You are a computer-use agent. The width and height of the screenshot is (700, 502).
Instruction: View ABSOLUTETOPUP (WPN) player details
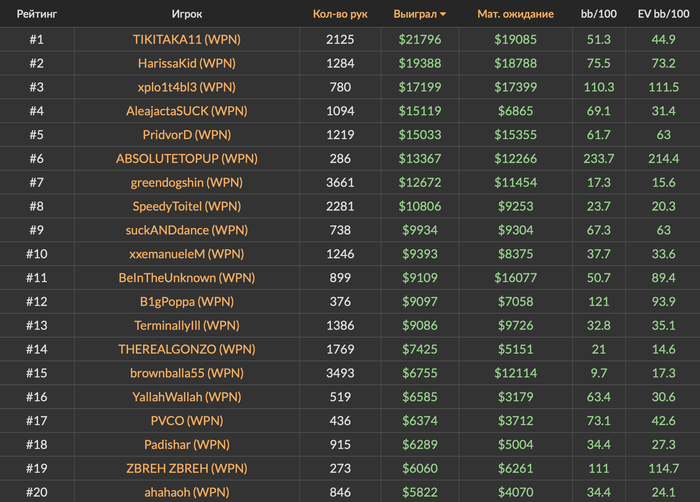point(187,159)
